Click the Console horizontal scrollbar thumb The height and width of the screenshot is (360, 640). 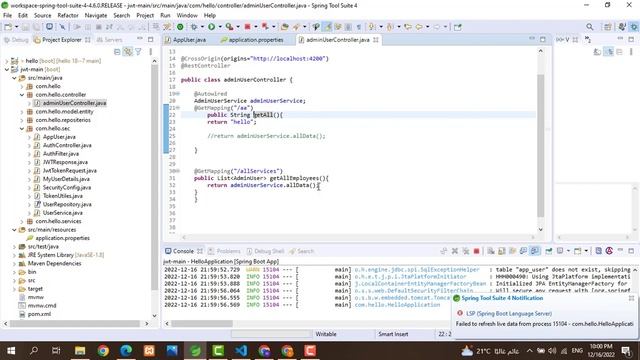click(x=202, y=323)
